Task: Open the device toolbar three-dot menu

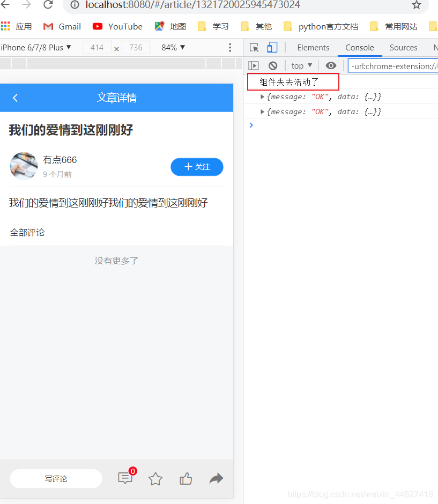Action: coord(230,48)
